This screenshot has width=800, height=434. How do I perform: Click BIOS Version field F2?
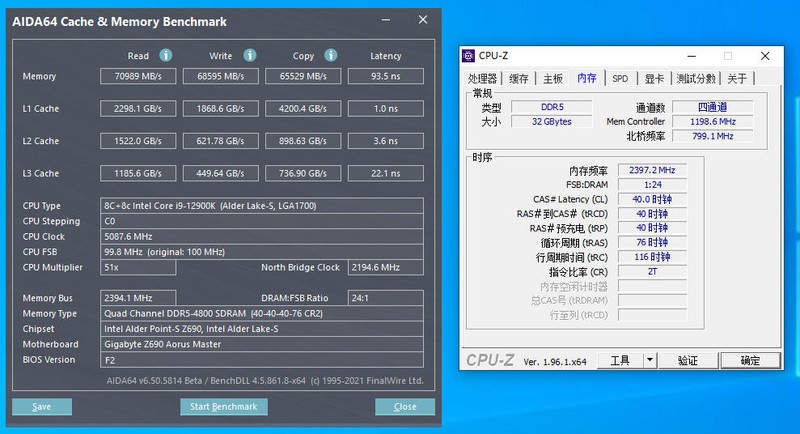click(x=262, y=360)
